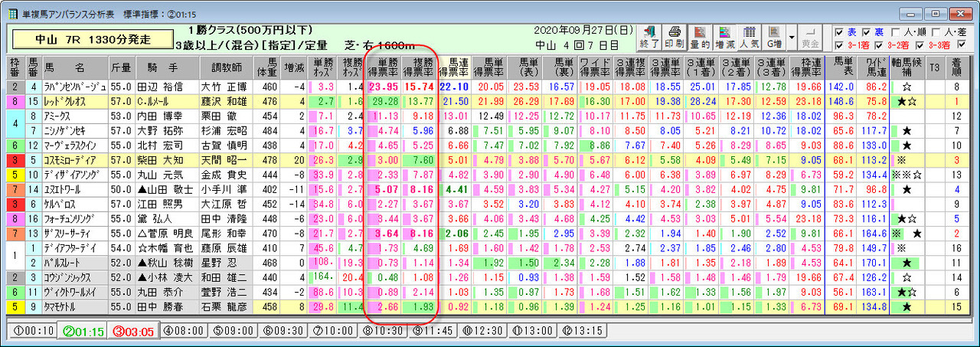Click the G増 toolbar icon
This screenshot has width=980, height=347.
pyautogui.click(x=775, y=37)
